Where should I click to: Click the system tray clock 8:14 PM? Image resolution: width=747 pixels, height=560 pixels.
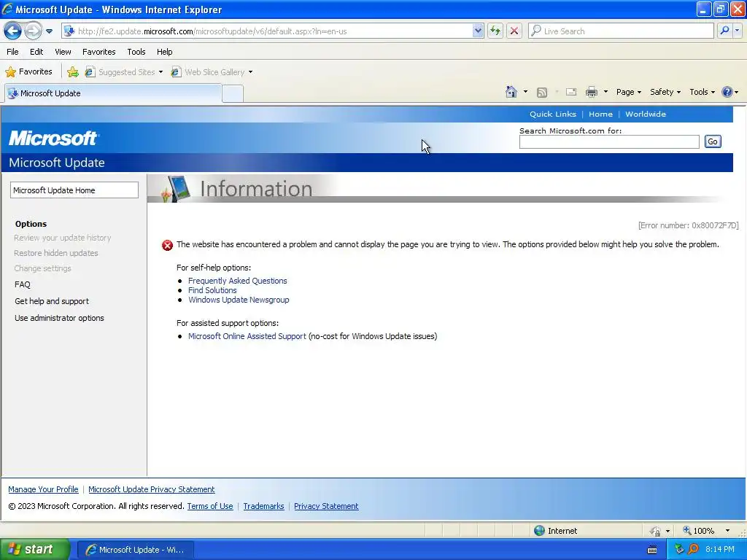[x=719, y=549]
